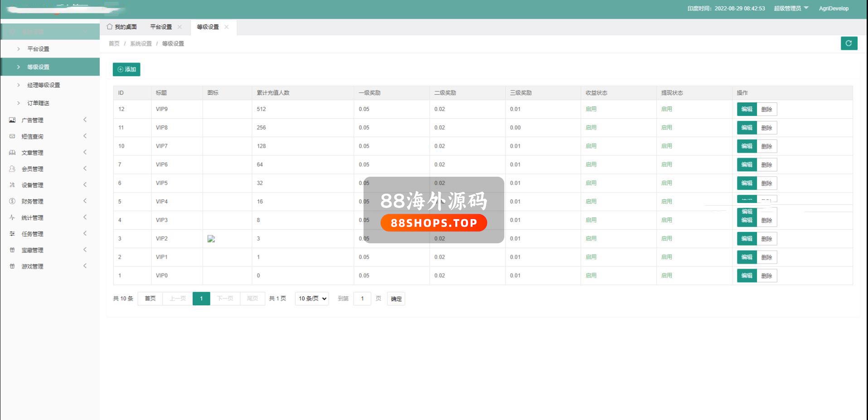Click the page number input field
This screenshot has height=420, width=868.
(362, 299)
